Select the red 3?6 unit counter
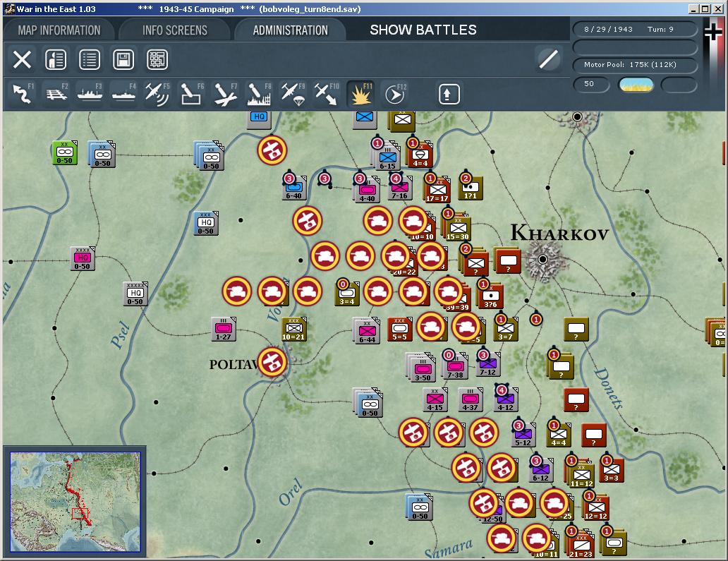The image size is (728, 561). pos(491,296)
